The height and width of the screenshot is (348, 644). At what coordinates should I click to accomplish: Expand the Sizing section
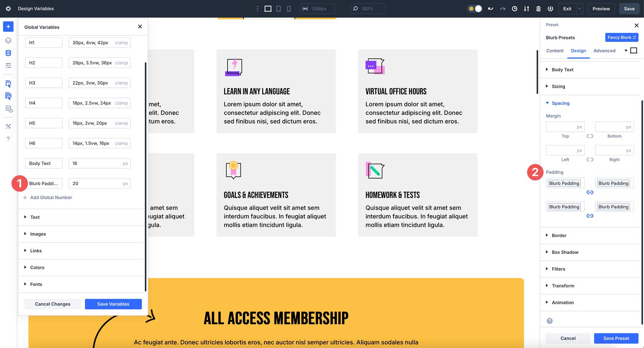pyautogui.click(x=590, y=86)
